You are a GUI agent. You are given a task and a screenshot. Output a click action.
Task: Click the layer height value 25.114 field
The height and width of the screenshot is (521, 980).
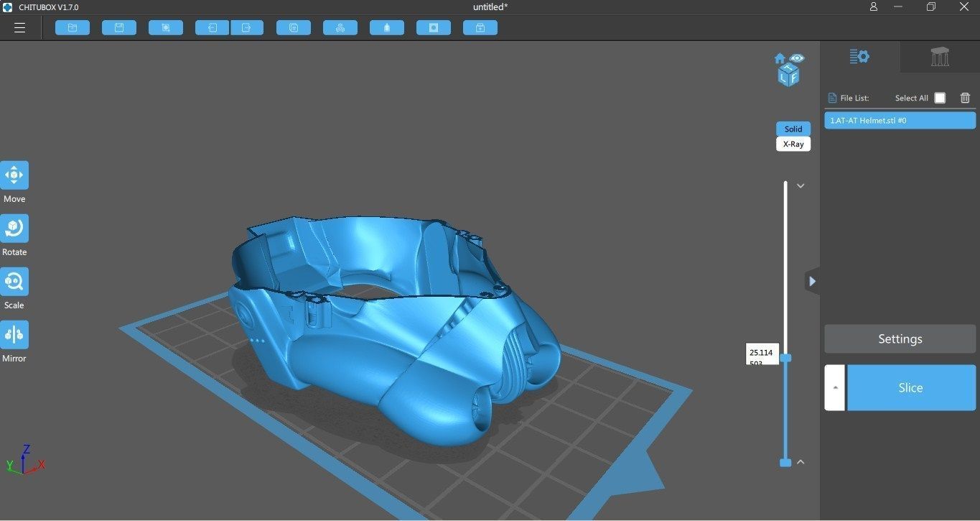pos(762,353)
